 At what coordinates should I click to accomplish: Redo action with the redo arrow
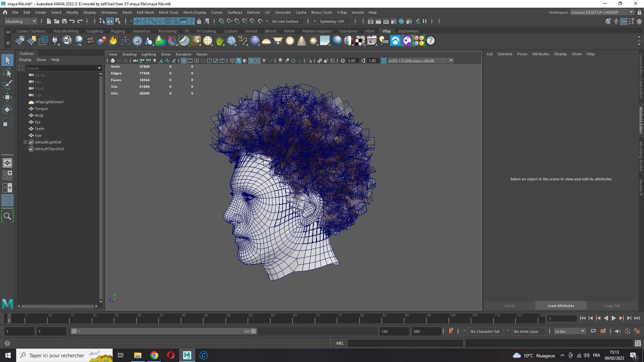pyautogui.click(x=80, y=21)
